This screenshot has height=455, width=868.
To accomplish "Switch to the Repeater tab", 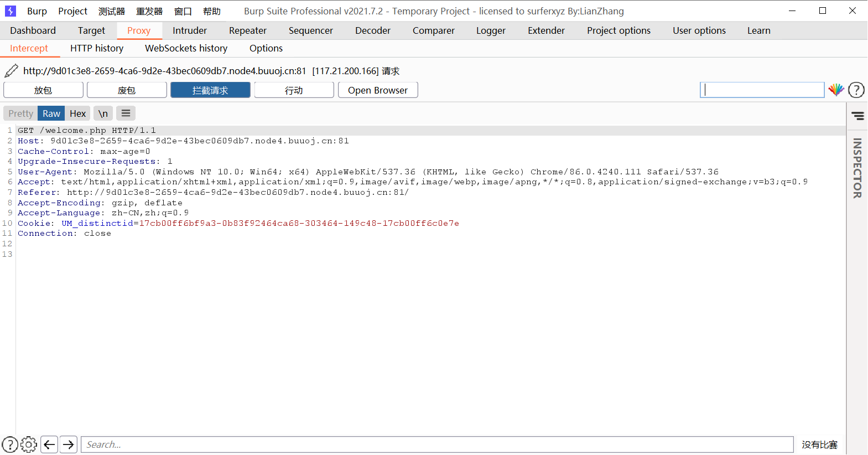I will (x=248, y=30).
